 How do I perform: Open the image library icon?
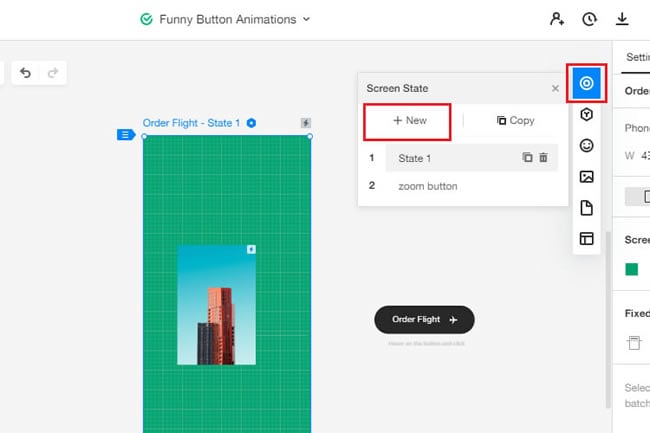(x=586, y=177)
